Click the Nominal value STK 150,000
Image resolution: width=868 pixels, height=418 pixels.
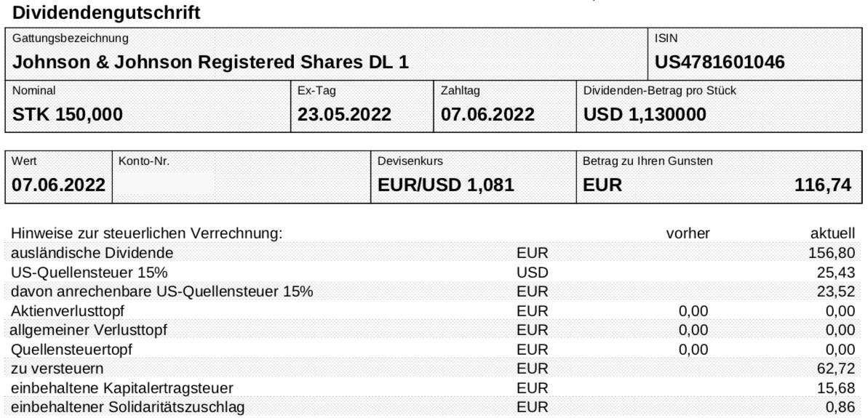[68, 114]
